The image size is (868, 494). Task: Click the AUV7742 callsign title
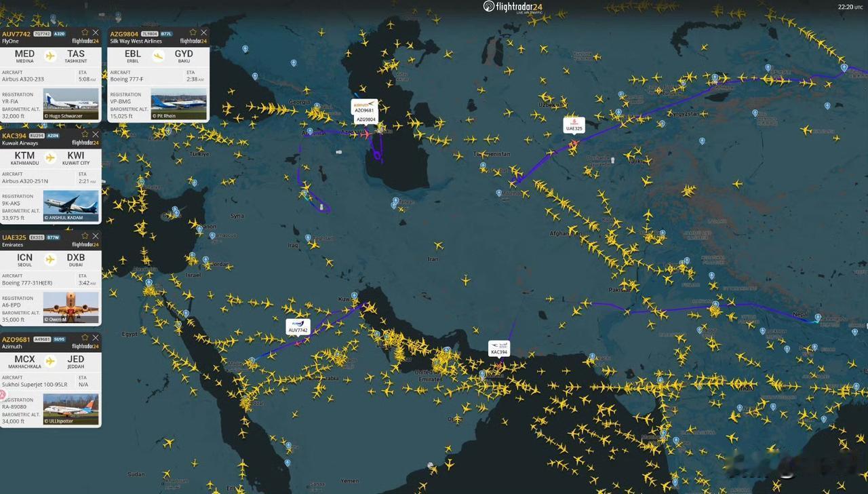pos(16,34)
